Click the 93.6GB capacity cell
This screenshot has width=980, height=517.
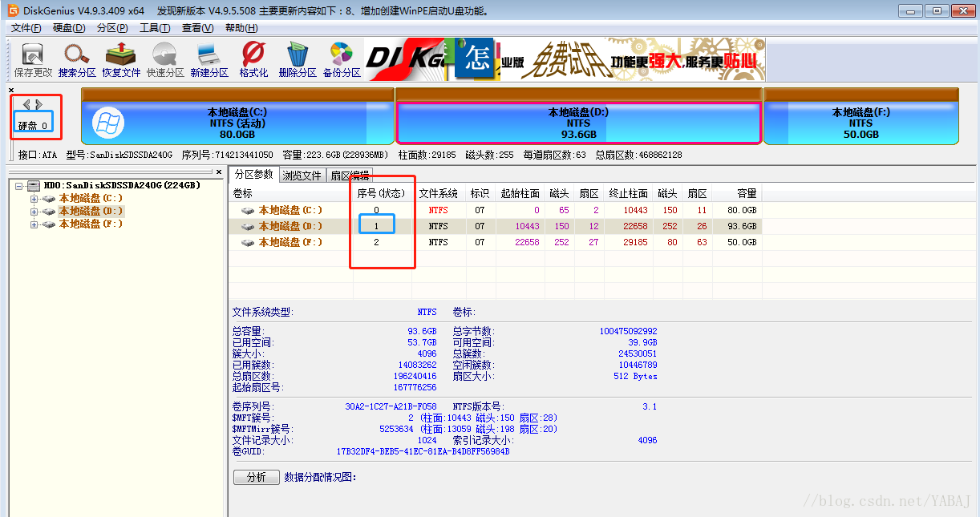tap(743, 226)
